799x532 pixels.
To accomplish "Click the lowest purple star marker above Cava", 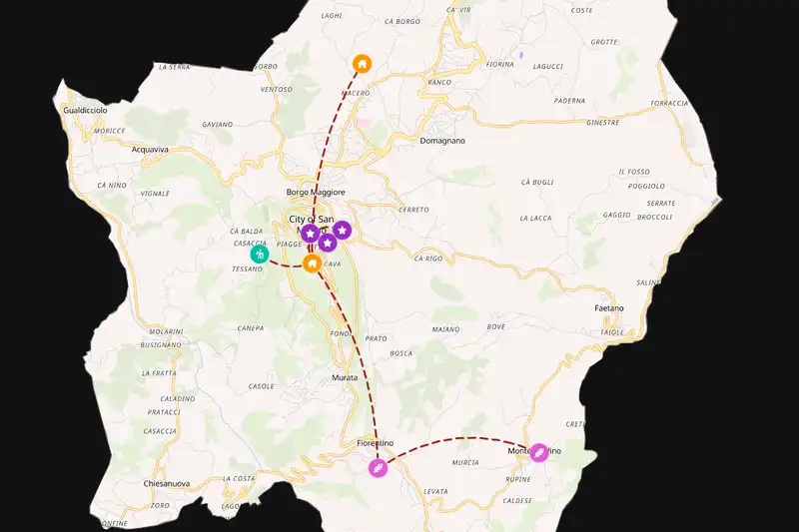I will coord(328,243).
